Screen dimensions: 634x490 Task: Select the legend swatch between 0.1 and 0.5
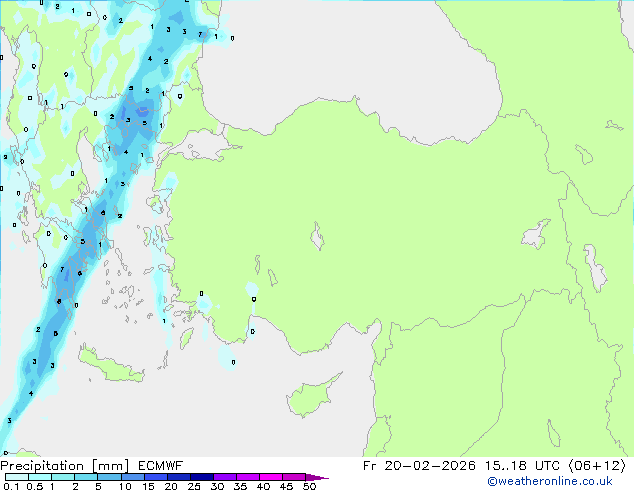point(17,477)
